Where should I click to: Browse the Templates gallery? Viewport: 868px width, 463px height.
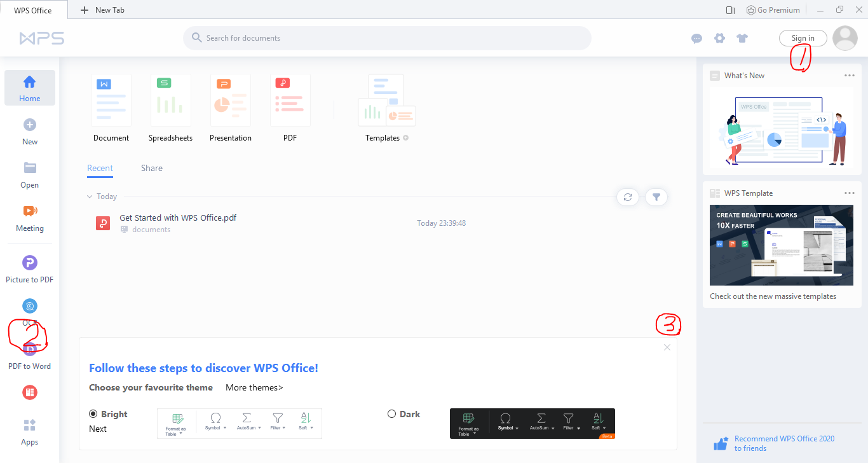click(386, 108)
